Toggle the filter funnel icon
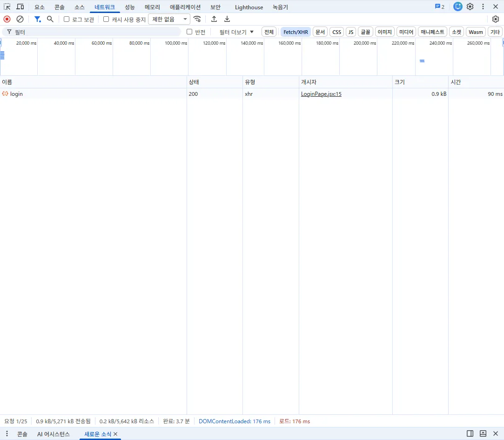This screenshot has height=440, width=504. click(x=38, y=19)
